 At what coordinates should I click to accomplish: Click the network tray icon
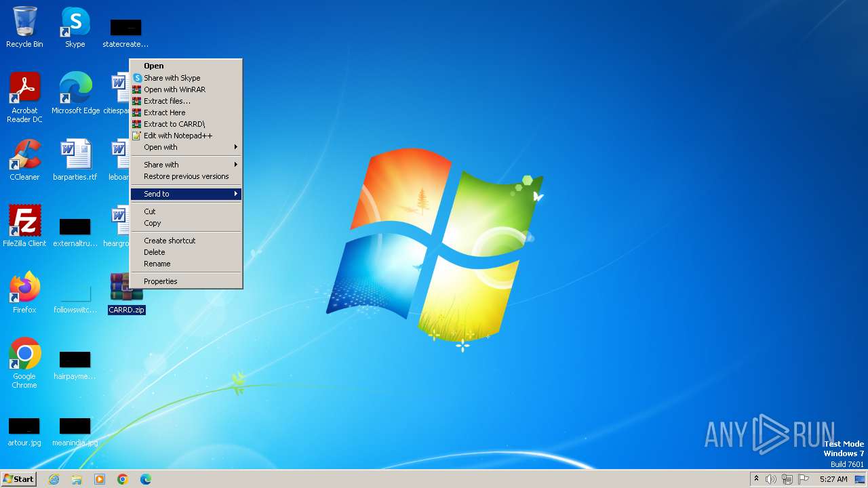click(787, 479)
